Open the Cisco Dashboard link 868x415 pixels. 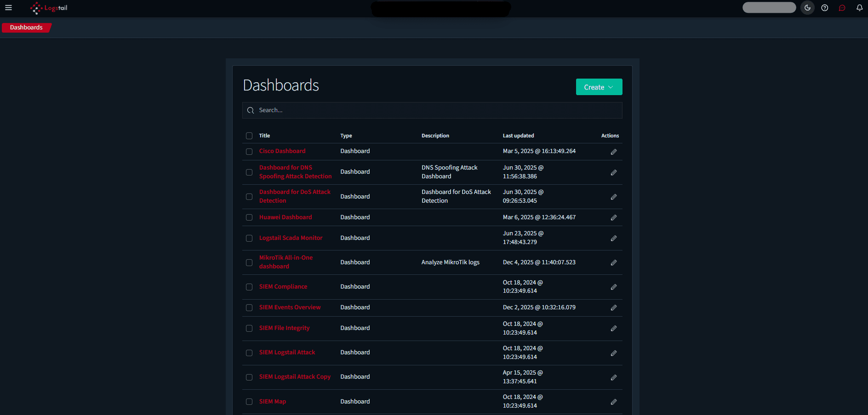tap(282, 151)
